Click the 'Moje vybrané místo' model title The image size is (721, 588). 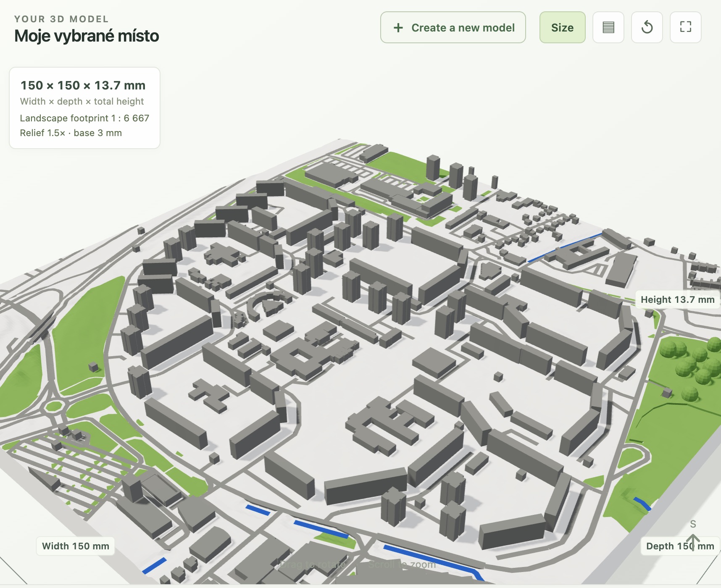tap(87, 36)
